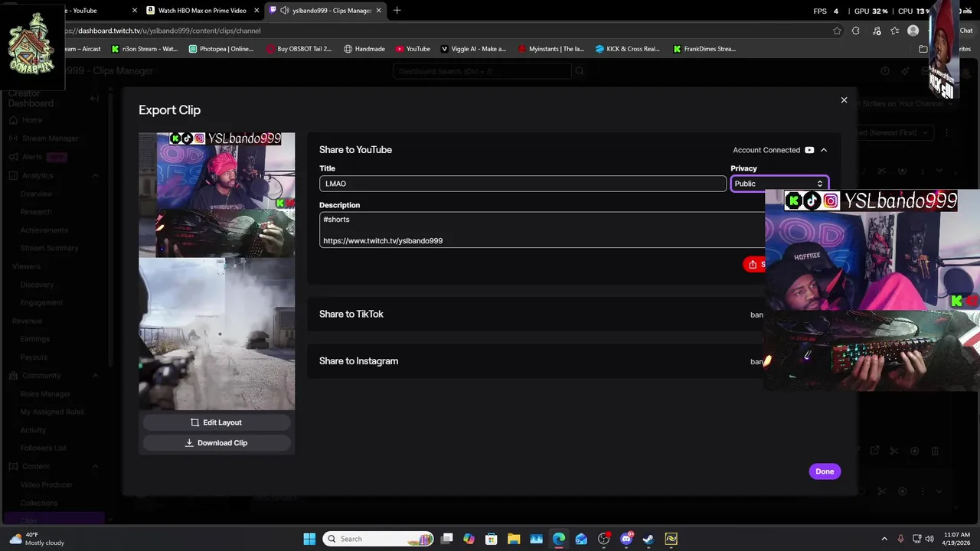
Task: Open OBS Studio from the taskbar
Action: point(604,539)
